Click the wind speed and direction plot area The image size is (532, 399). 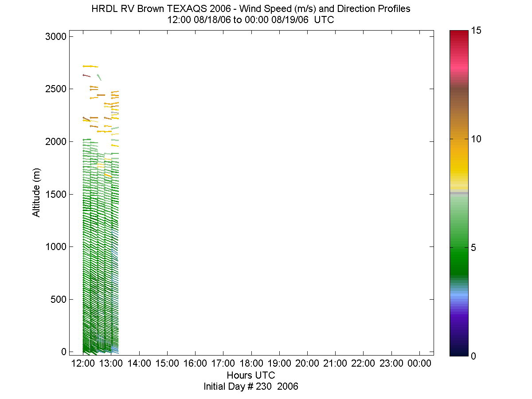(251, 193)
